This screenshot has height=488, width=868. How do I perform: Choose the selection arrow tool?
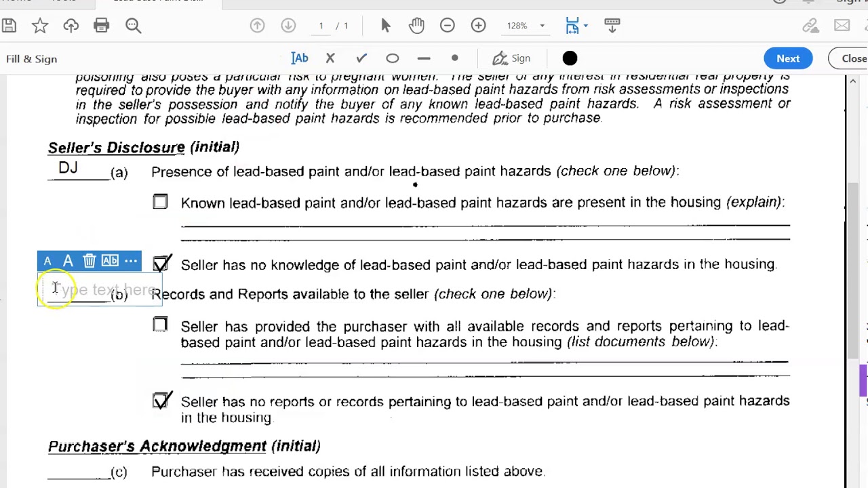pos(386,26)
